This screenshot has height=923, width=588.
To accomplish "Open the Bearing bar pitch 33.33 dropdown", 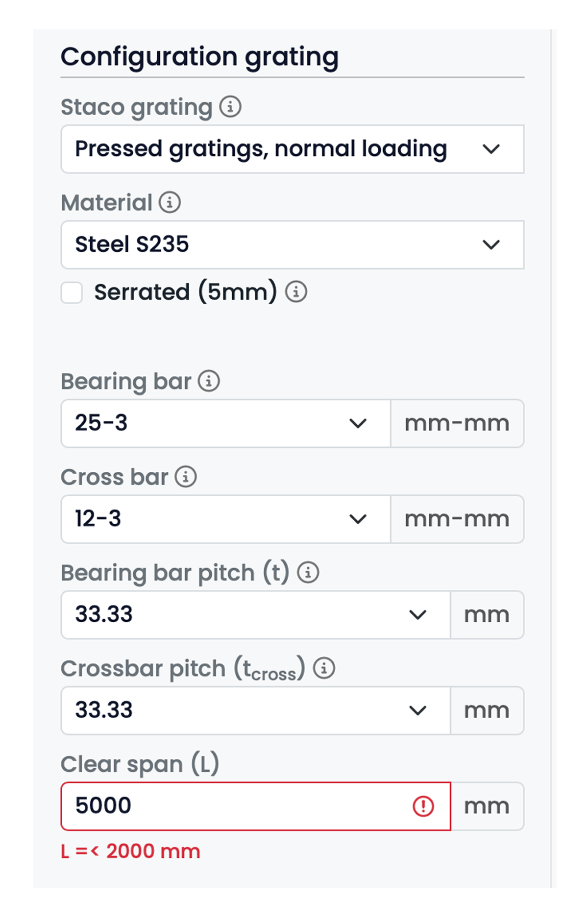I will [255, 614].
